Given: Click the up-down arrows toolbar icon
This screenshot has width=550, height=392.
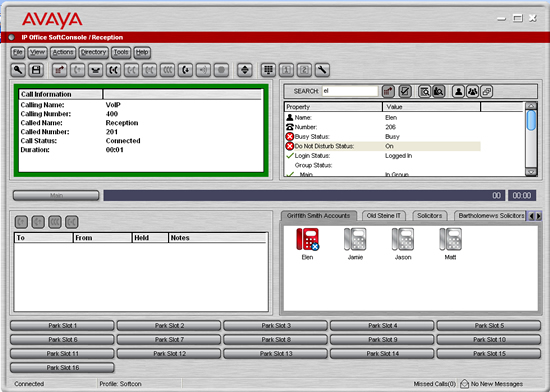Looking at the screenshot, I should (x=244, y=70).
